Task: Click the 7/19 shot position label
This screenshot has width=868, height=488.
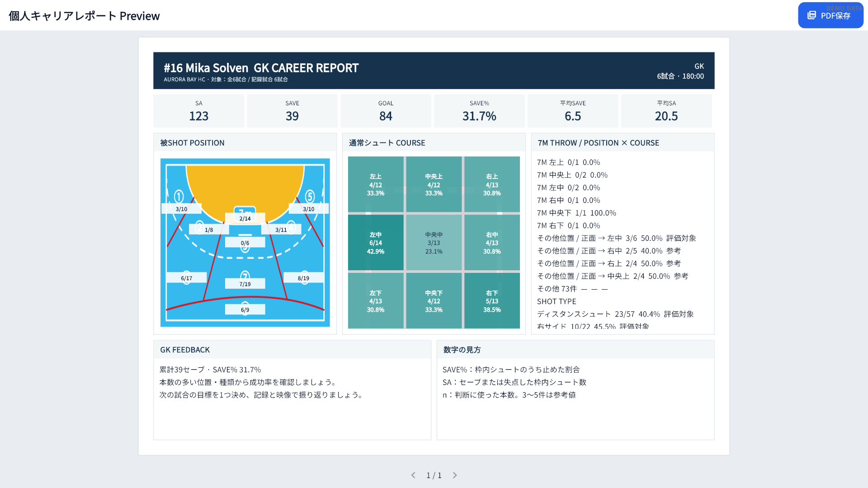Action: point(245,284)
